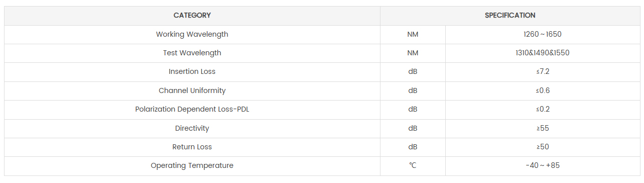Select the Return Loss row label
Image resolution: width=644 pixels, height=183 pixels.
(x=192, y=147)
